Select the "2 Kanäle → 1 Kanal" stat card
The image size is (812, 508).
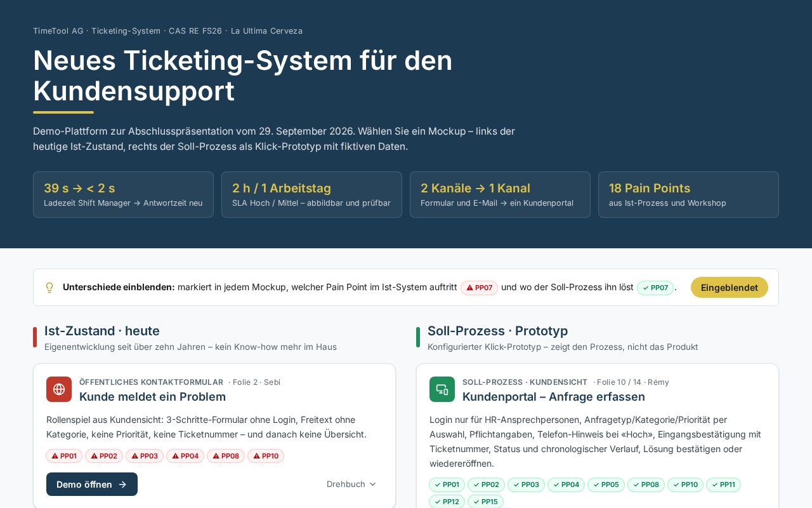point(500,194)
